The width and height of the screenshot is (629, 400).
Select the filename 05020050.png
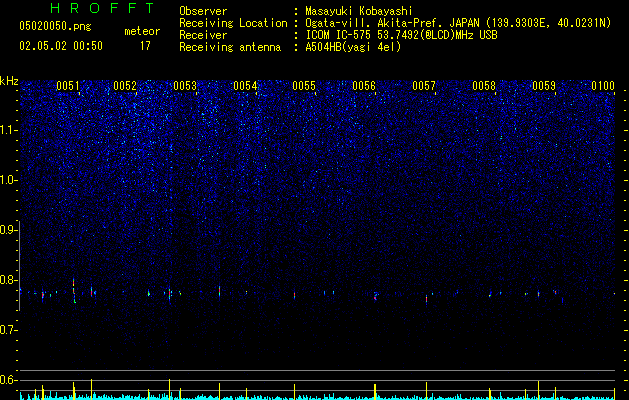pyautogui.click(x=55, y=27)
